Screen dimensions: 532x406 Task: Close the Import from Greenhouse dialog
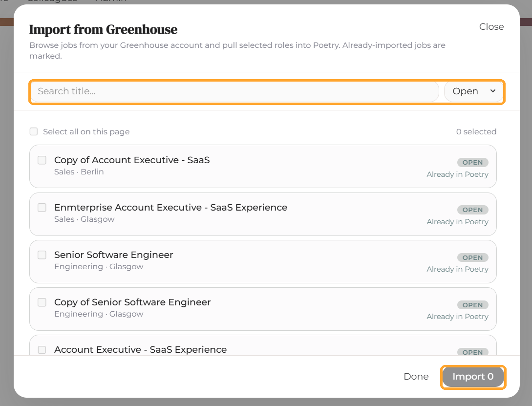click(x=491, y=27)
